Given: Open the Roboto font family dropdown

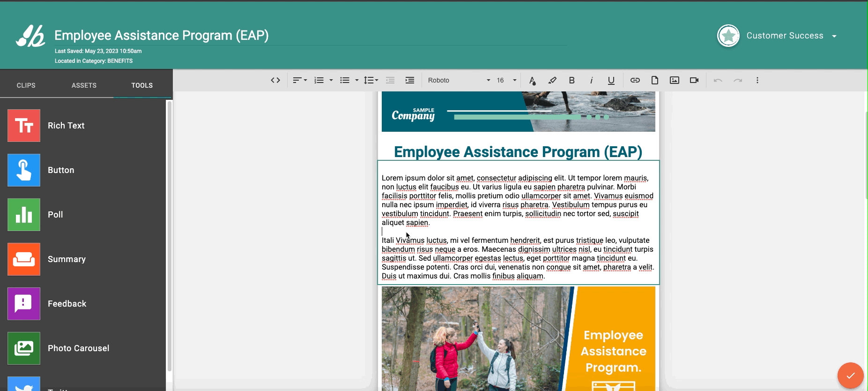Looking at the screenshot, I should (x=459, y=80).
